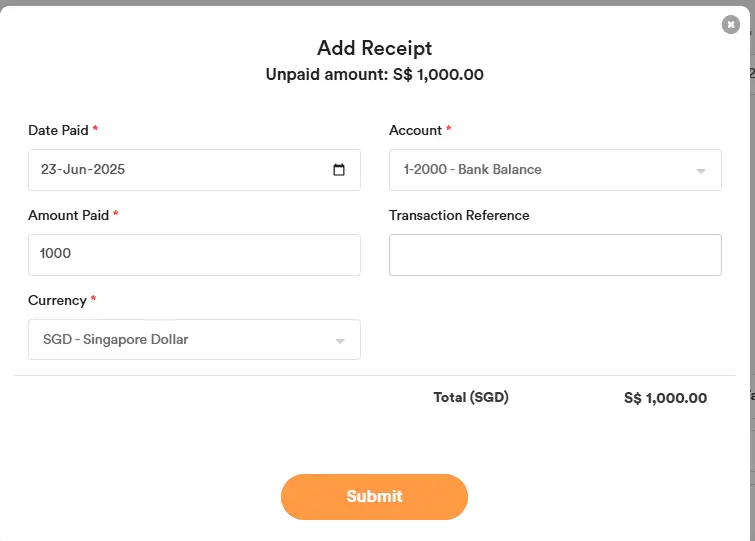Click the Account dropdown arrow
The width and height of the screenshot is (755, 541).
click(701, 171)
